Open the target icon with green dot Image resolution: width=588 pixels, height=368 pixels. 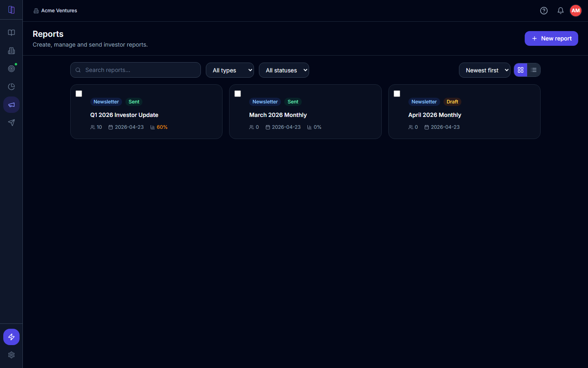11,69
